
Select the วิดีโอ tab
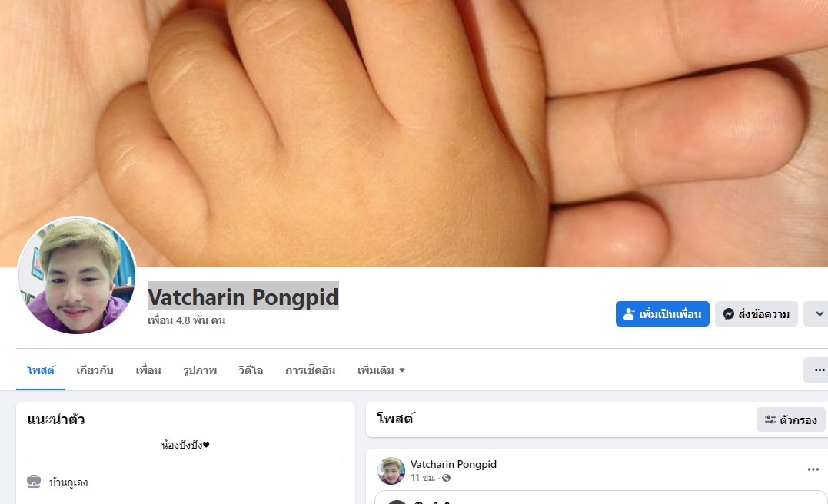coord(251,370)
